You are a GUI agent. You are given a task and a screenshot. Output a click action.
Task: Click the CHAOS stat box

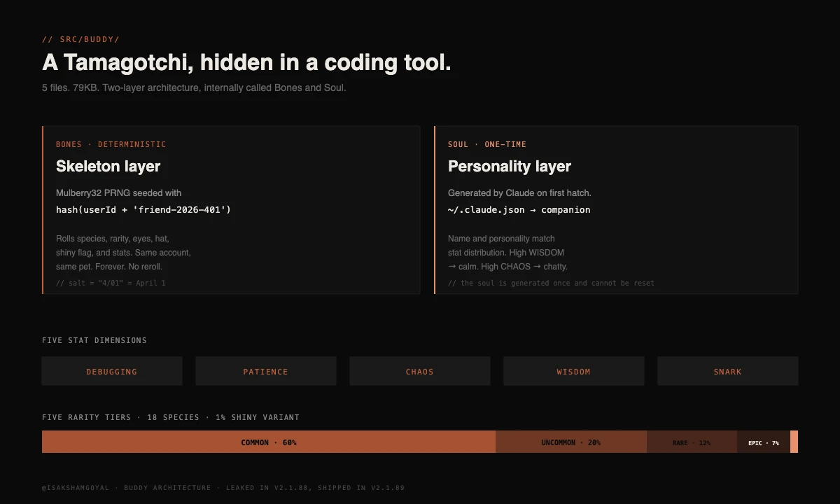420,371
